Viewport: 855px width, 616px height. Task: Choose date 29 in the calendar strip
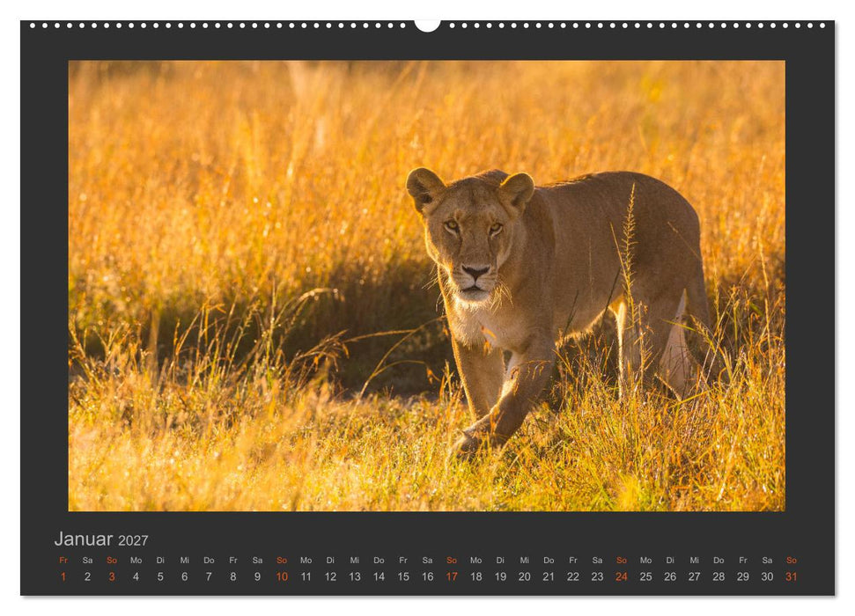(x=742, y=576)
